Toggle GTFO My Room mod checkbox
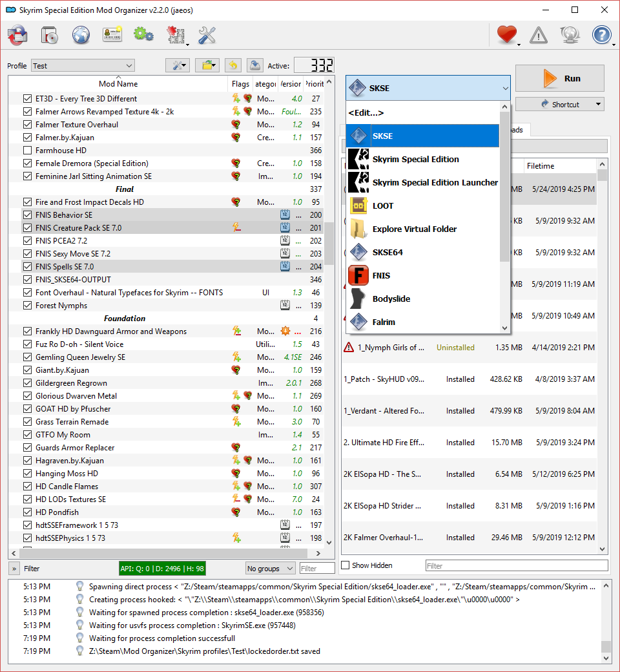Image resolution: width=620 pixels, height=672 pixels. (27, 435)
